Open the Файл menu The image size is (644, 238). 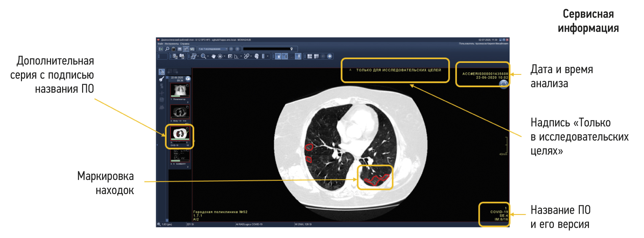click(x=160, y=44)
